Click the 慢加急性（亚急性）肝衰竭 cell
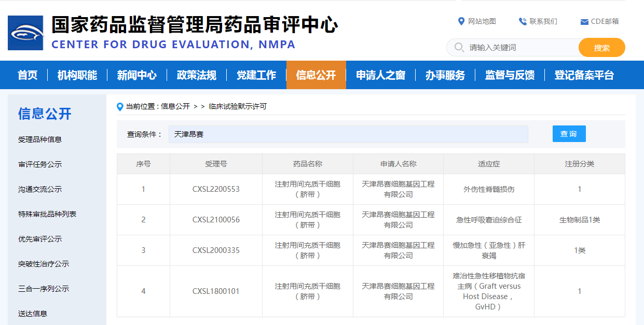Image resolution: width=644 pixels, height=325 pixels. pyautogui.click(x=489, y=250)
